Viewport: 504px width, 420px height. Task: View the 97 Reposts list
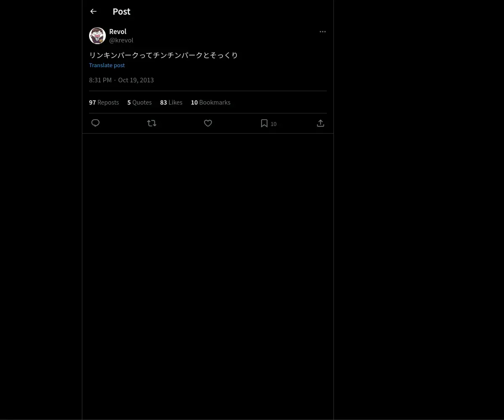(x=104, y=102)
